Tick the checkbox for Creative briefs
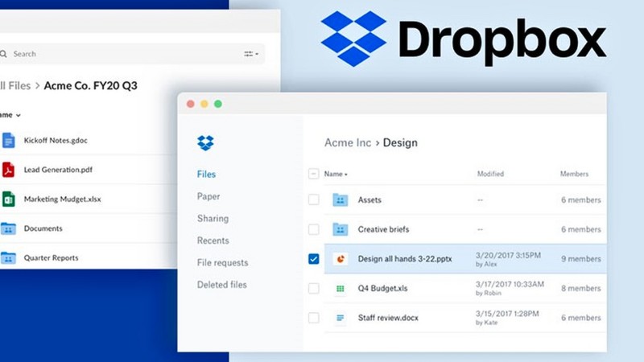This screenshot has width=644, height=362. [313, 229]
